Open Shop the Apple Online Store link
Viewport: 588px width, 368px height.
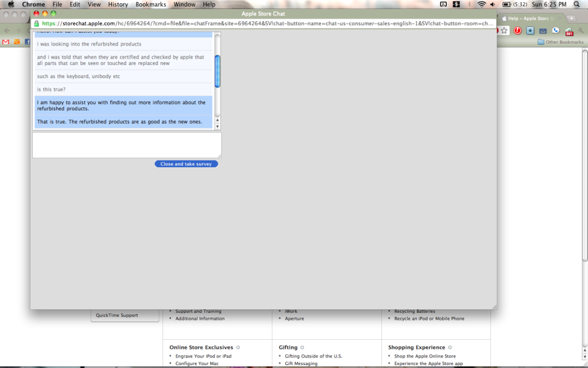(425, 356)
